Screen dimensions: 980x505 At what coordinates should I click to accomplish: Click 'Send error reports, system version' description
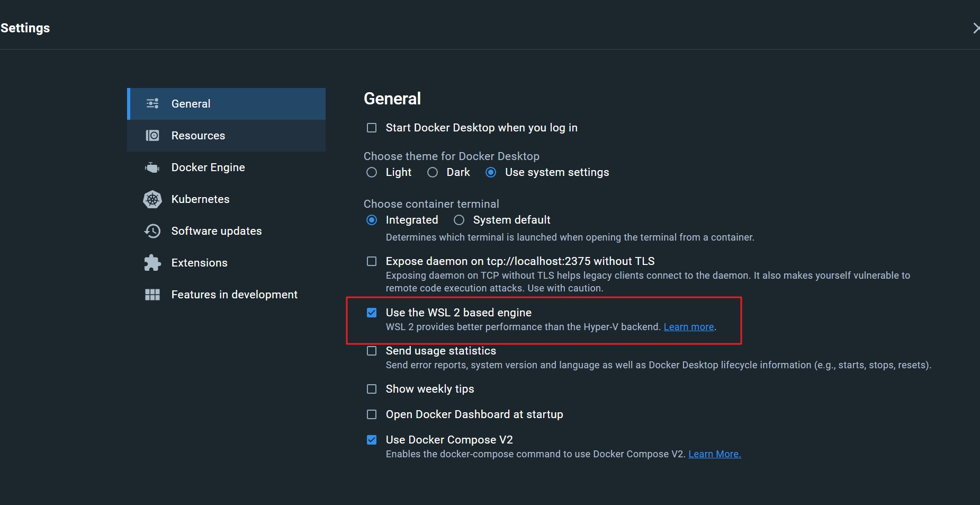[659, 365]
